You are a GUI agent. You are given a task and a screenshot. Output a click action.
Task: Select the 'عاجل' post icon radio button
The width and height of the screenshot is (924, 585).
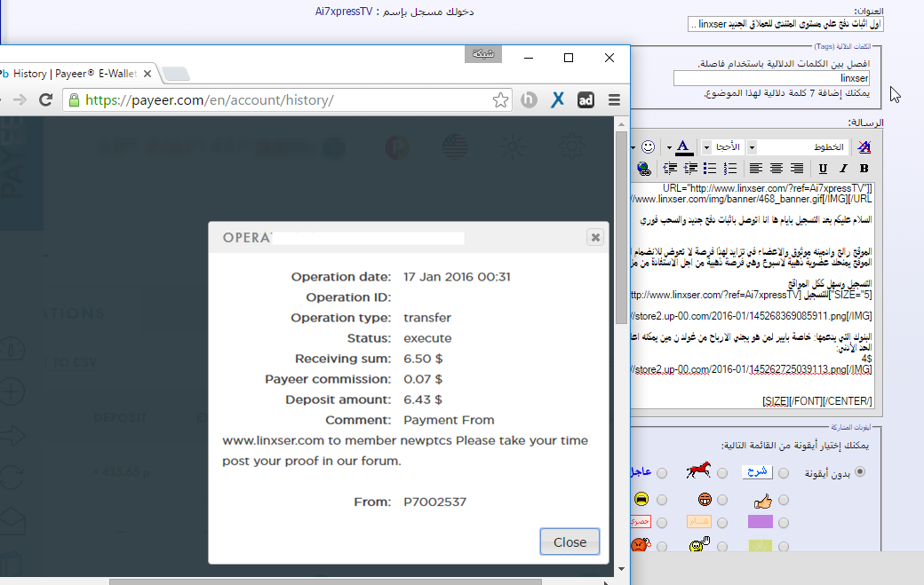662,472
